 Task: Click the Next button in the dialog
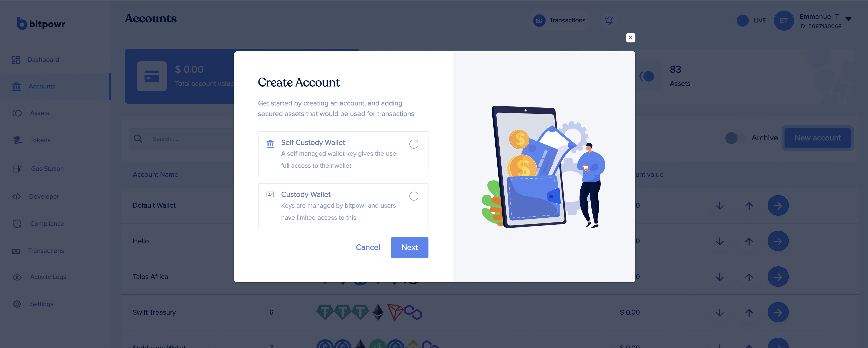(409, 247)
